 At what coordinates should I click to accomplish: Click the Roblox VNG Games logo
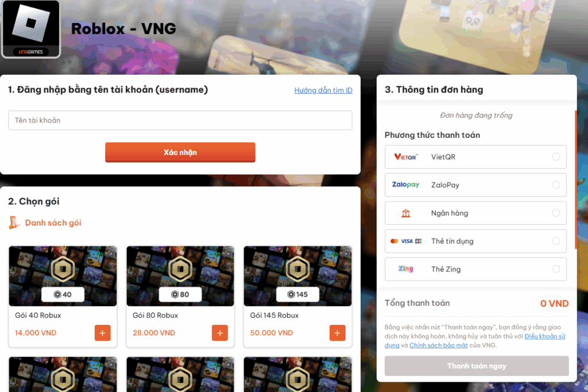[x=31, y=29]
